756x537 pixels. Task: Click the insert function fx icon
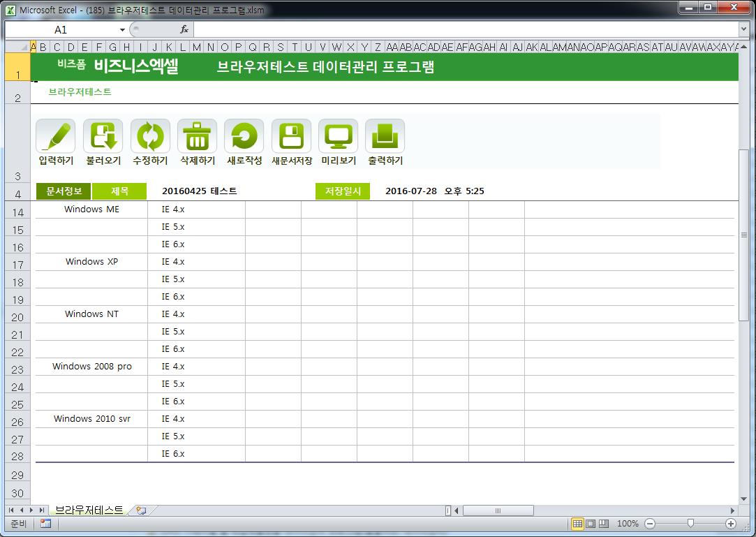[x=184, y=29]
